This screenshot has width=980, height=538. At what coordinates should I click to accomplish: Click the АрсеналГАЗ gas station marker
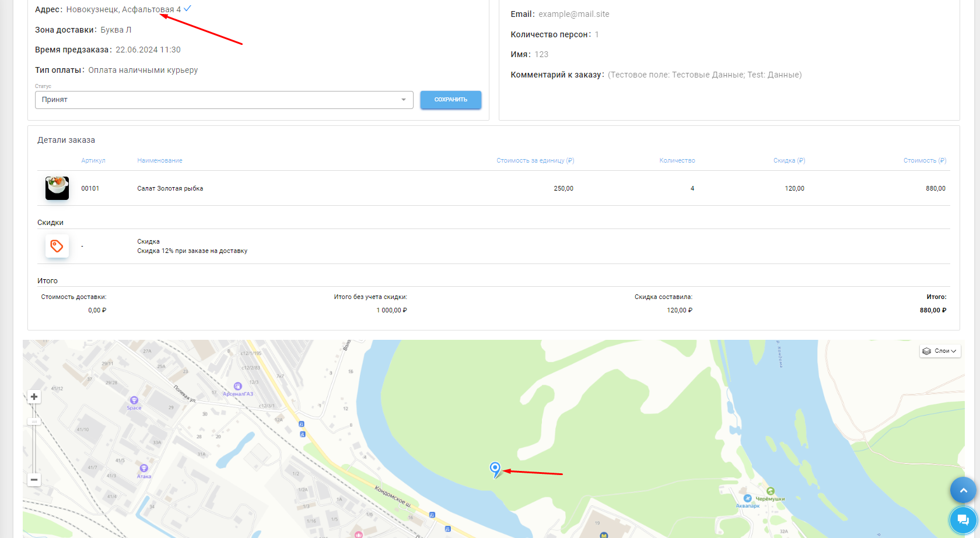click(237, 386)
